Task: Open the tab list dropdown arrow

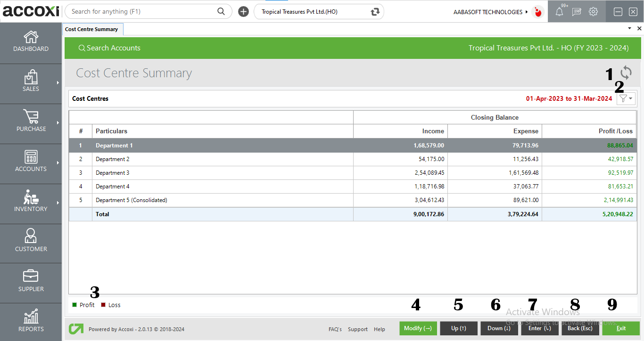Action: click(629, 29)
